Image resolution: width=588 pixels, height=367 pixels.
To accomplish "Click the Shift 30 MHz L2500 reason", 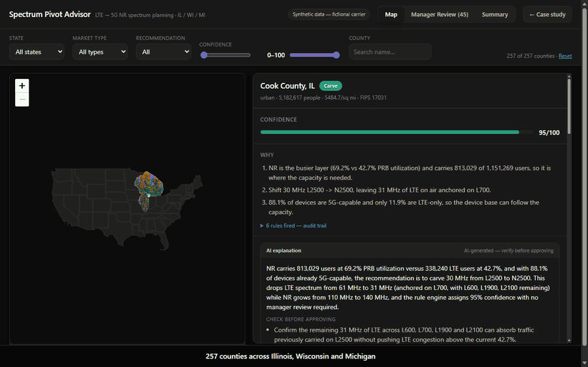I will pyautogui.click(x=380, y=190).
